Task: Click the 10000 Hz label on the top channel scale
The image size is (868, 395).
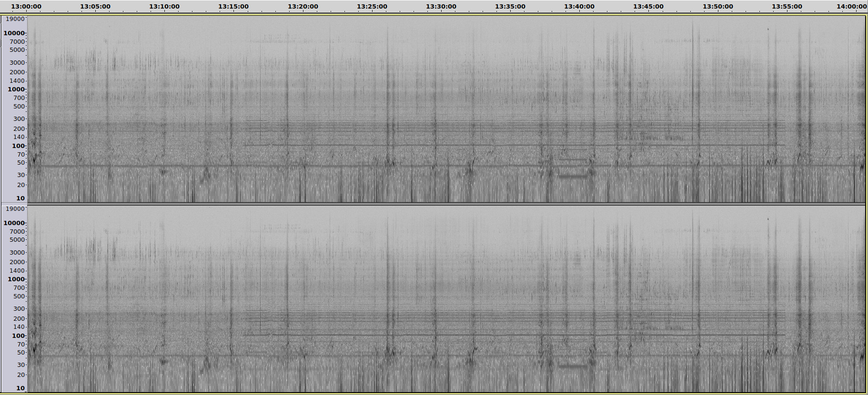Action: click(14, 33)
